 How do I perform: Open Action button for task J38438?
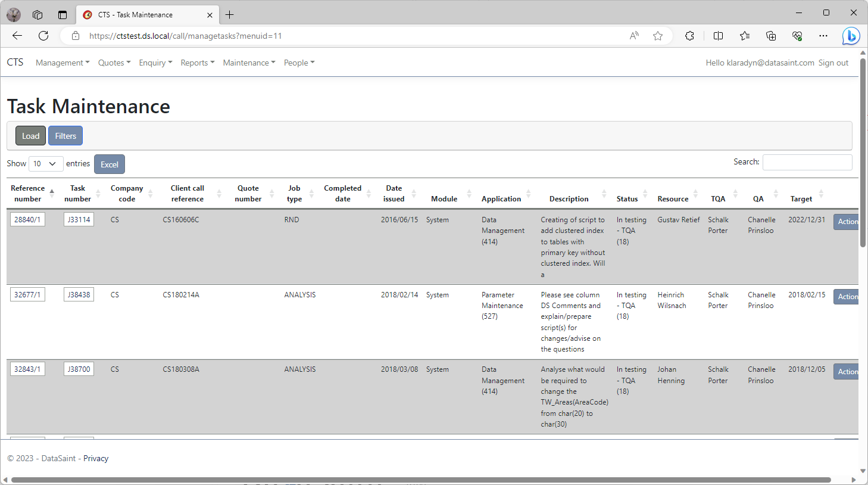[847, 297]
